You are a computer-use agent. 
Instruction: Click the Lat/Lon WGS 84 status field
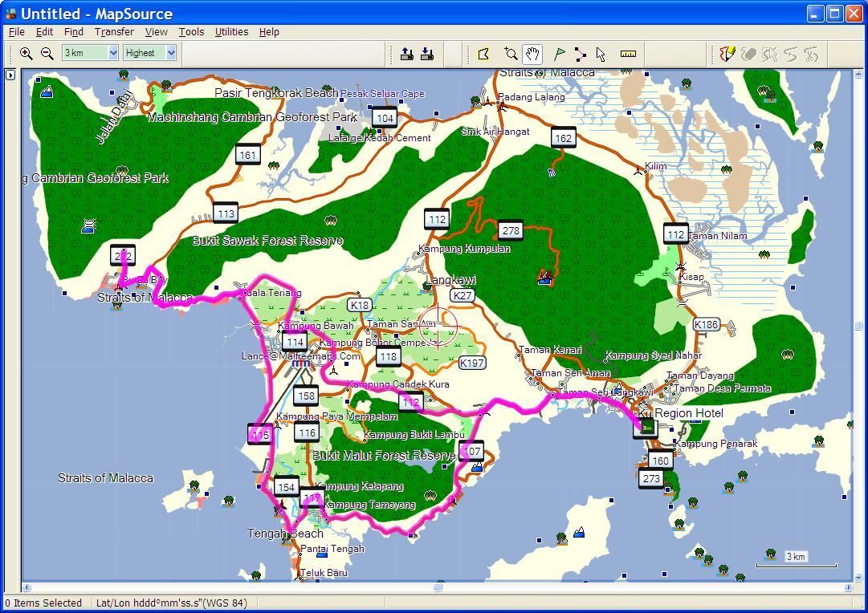(172, 603)
